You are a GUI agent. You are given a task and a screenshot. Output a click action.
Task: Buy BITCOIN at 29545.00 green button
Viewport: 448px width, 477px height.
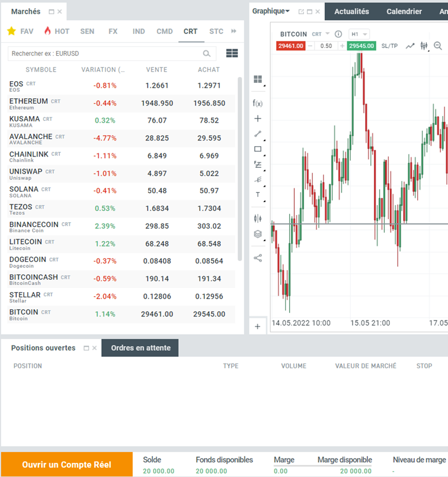pos(361,46)
